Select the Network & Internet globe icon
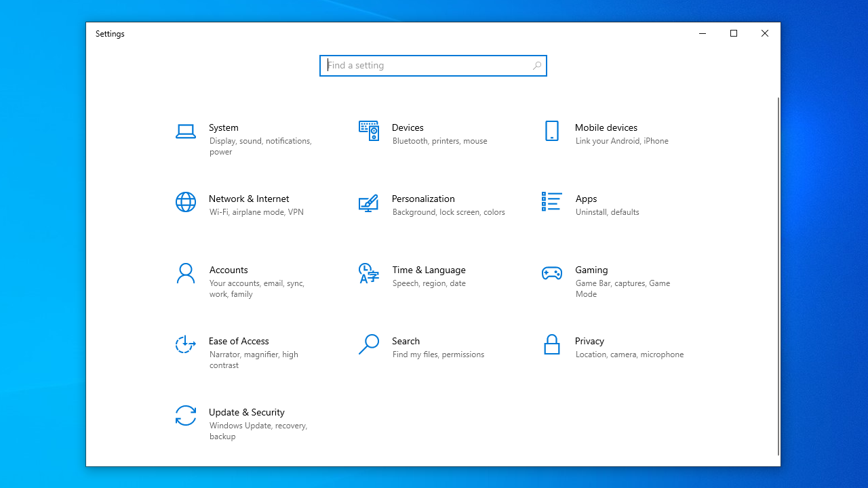Screen dimensions: 868x488 coord(185,202)
